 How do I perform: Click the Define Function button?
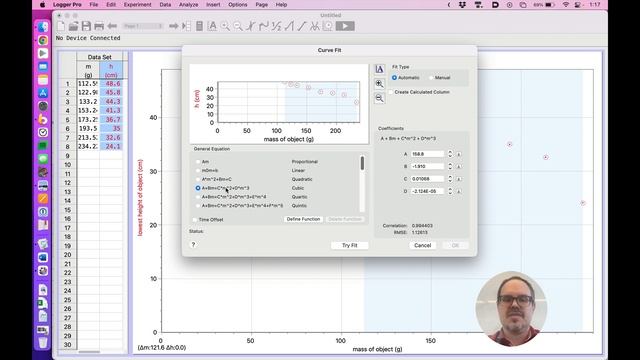303,219
